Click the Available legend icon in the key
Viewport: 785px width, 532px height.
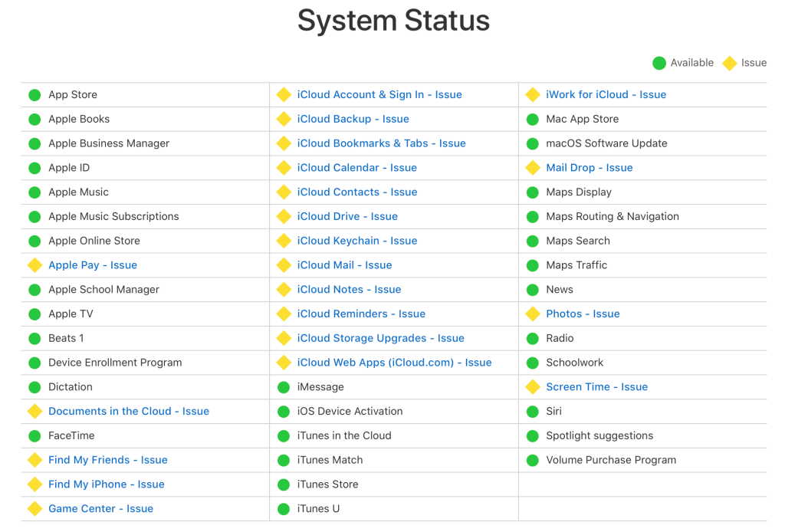click(x=658, y=63)
